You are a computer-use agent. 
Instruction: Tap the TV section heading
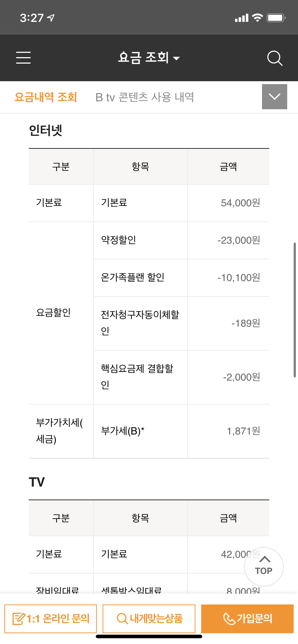pos(37,482)
